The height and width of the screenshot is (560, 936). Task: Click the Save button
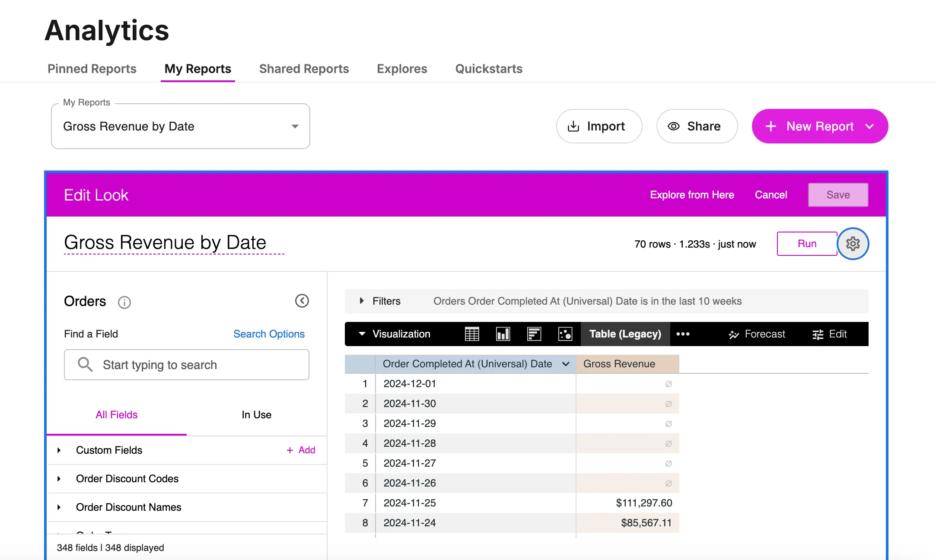pyautogui.click(x=838, y=195)
